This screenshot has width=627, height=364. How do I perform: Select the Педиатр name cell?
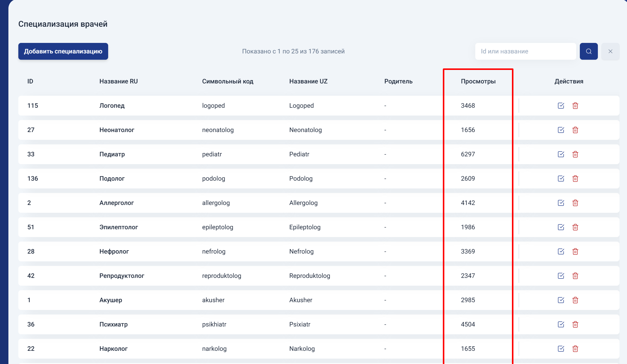[112, 154]
